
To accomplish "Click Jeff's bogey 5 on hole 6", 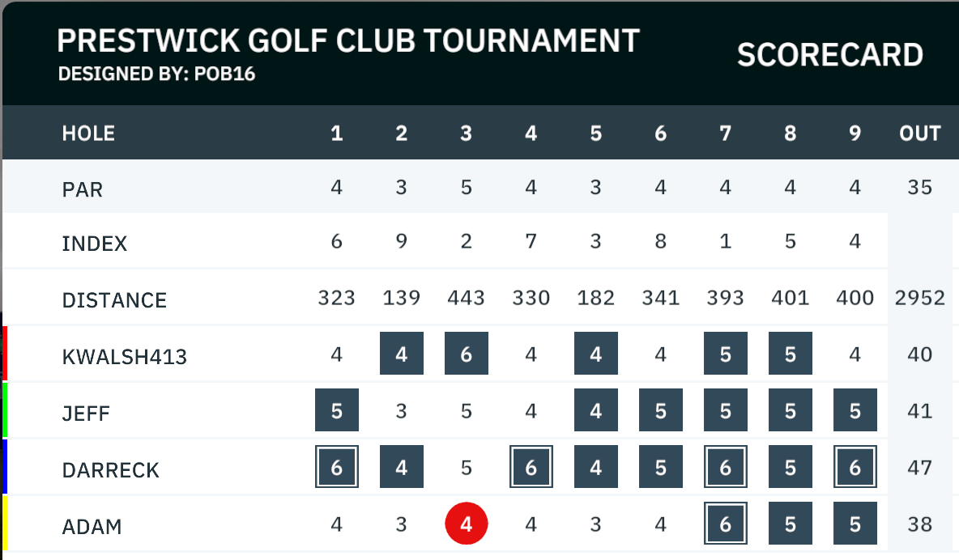I will pyautogui.click(x=661, y=409).
